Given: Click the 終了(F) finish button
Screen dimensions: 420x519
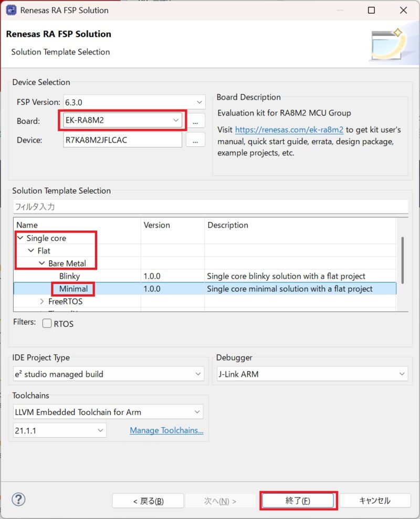Looking at the screenshot, I should [x=298, y=501].
